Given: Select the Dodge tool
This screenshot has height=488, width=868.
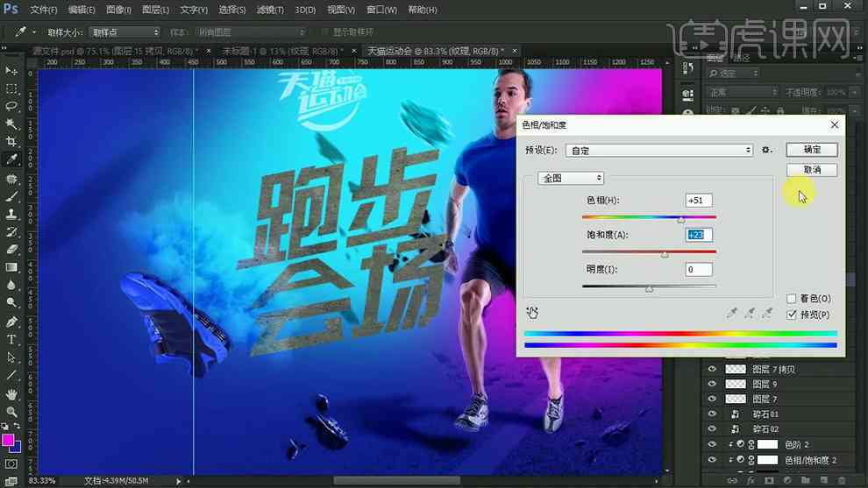Looking at the screenshot, I should point(11,302).
